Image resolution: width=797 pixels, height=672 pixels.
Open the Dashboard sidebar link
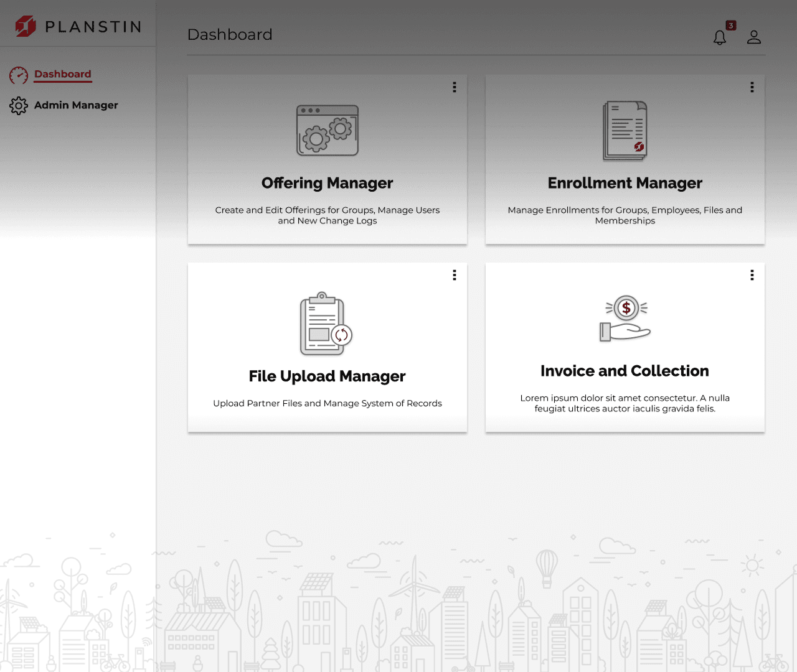[x=62, y=74]
